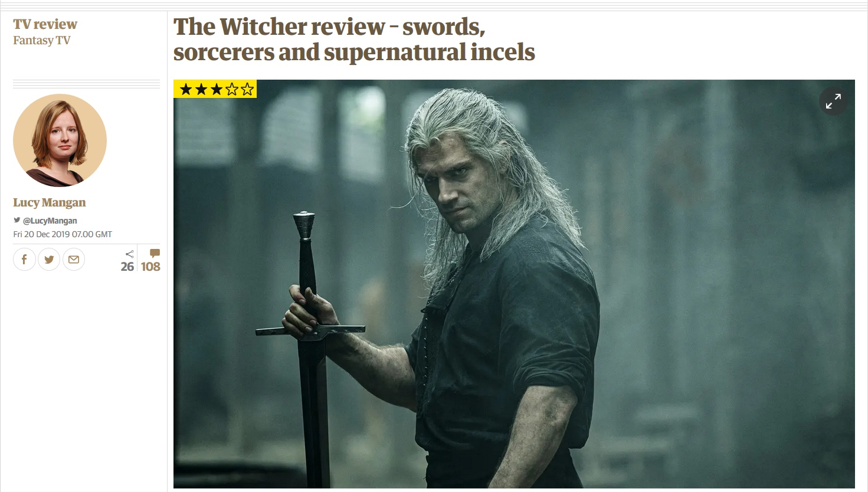Click the share-count icon above 26
868x492 pixels.
130,254
